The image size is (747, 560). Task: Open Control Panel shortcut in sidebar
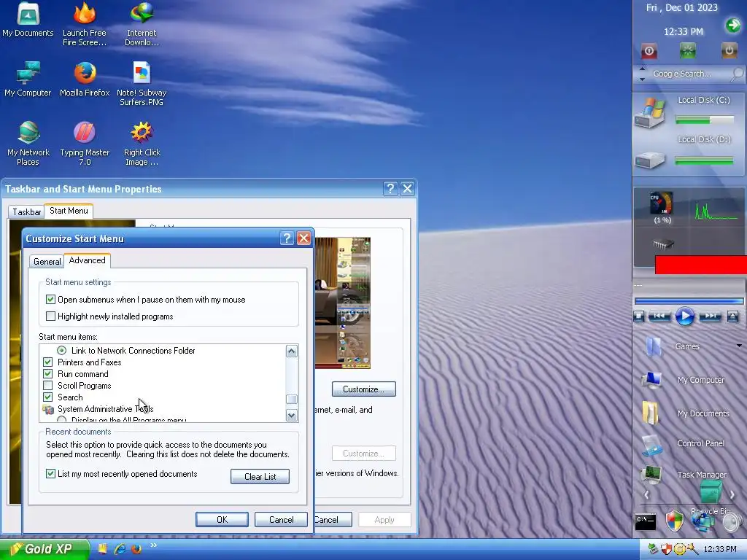click(x=651, y=446)
